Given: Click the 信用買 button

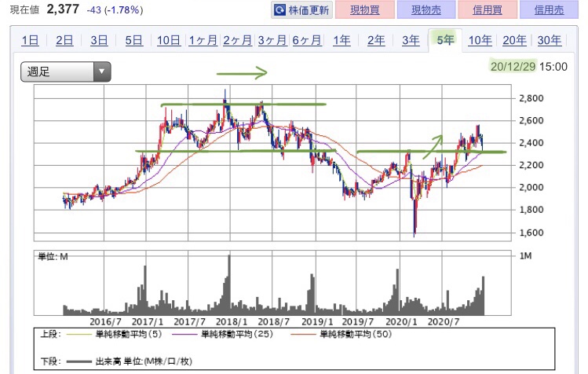Looking at the screenshot, I should [488, 9].
